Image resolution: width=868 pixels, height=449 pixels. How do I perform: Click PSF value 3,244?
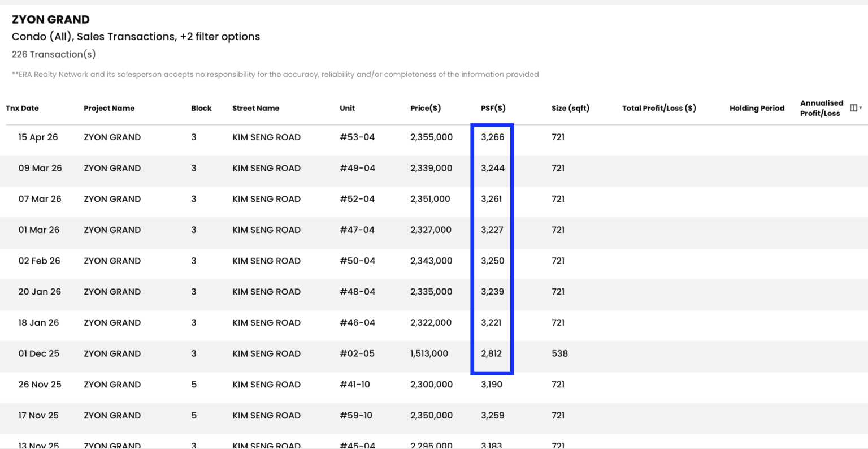coord(493,168)
